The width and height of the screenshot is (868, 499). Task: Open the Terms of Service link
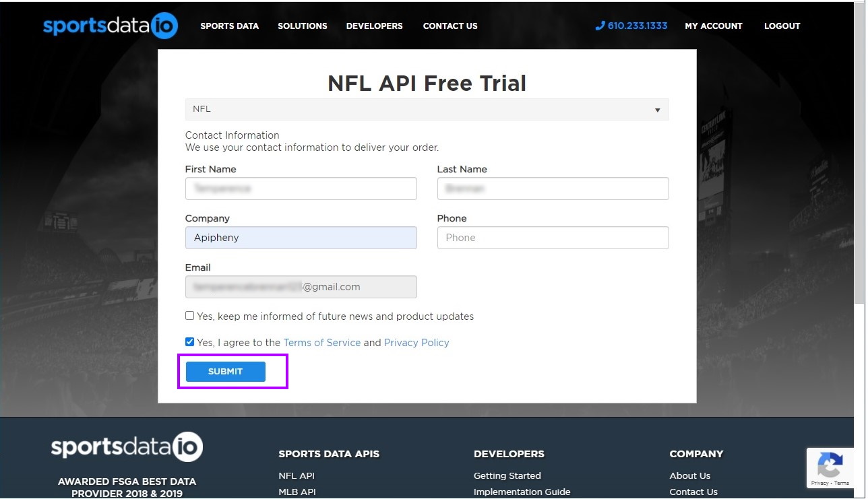pyautogui.click(x=322, y=342)
